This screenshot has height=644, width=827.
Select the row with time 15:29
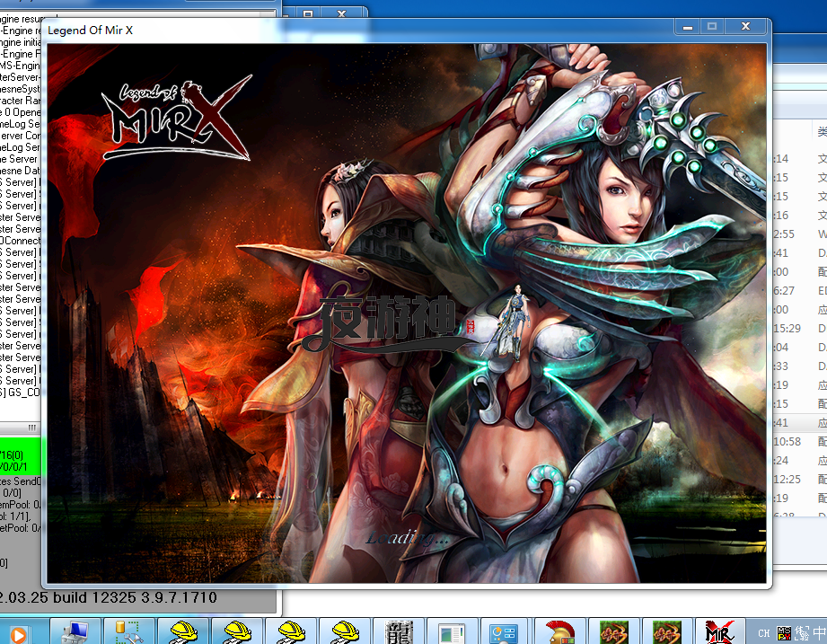pyautogui.click(x=799, y=329)
